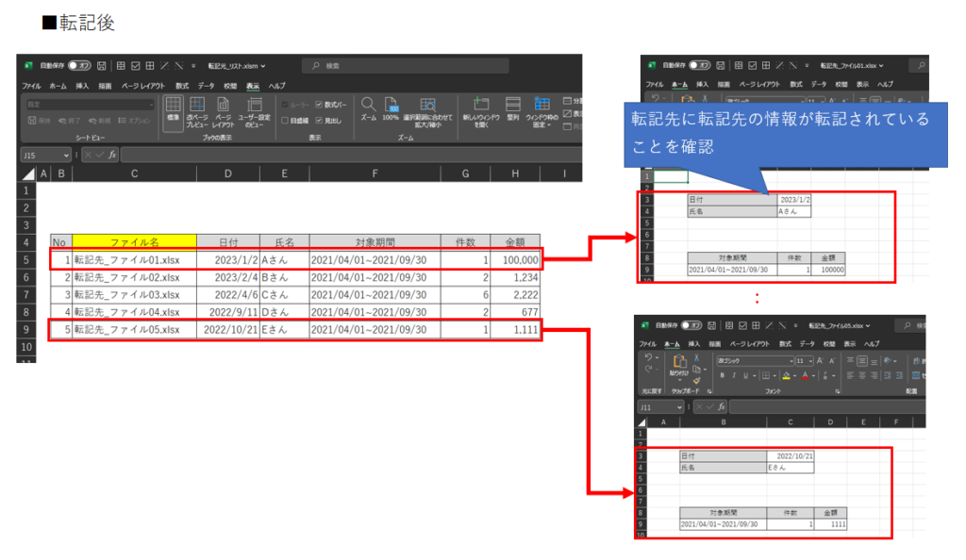Select the 標準 (Normal) view icon
This screenshot has width=966, height=560.
173,106
